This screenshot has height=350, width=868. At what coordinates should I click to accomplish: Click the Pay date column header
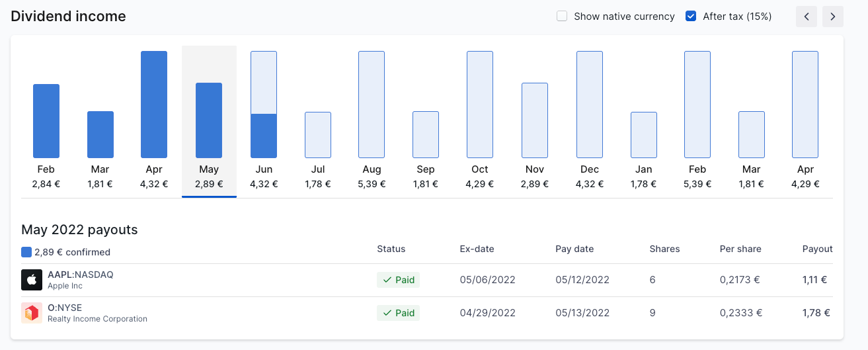(x=574, y=249)
